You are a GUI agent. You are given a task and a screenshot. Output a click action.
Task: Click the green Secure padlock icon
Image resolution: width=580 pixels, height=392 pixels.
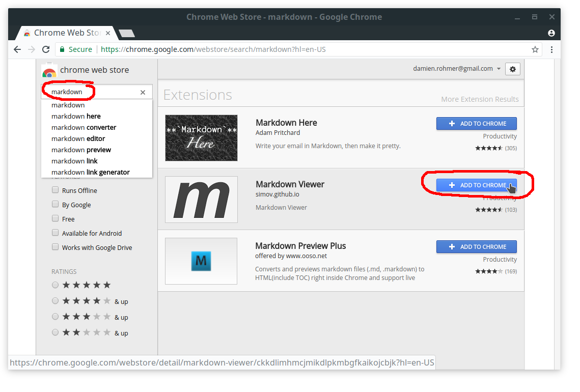click(62, 49)
